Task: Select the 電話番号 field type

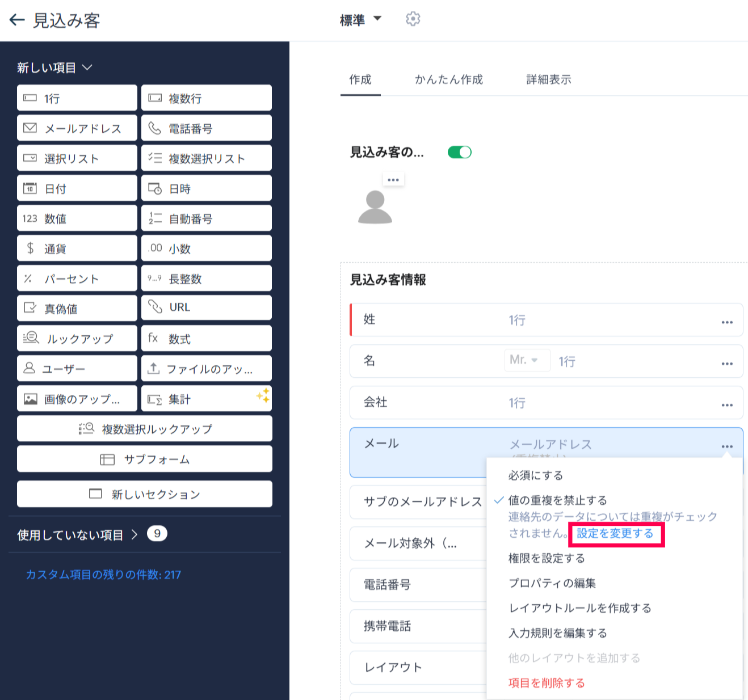Action: click(206, 128)
